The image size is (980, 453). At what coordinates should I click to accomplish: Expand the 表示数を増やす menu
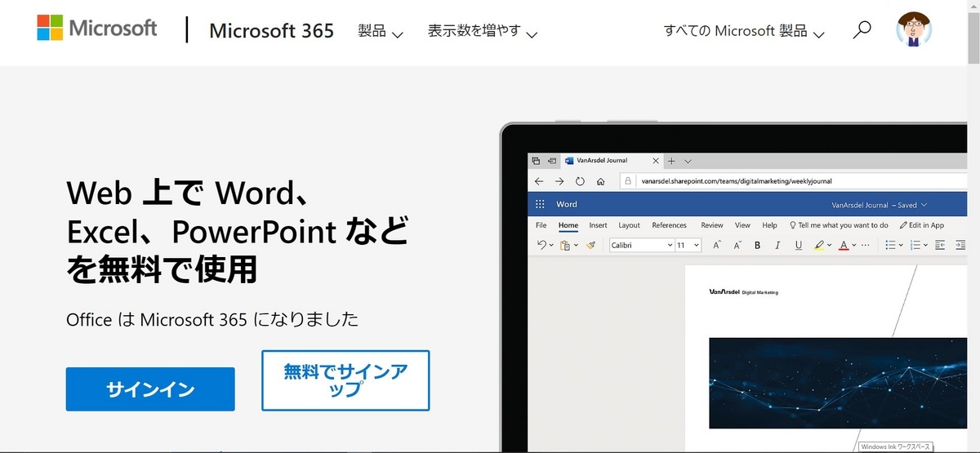click(x=483, y=32)
